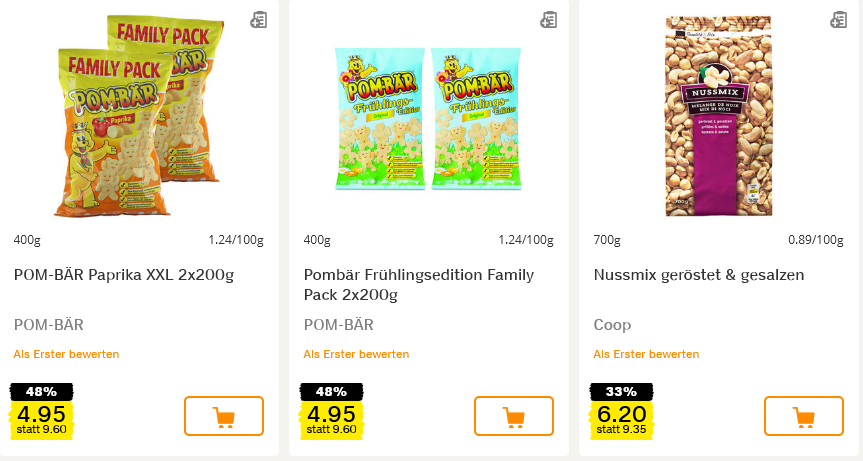Open POM-BÄR Paprika XXL 2x200g title
This screenshot has height=461, width=863.
(x=124, y=275)
